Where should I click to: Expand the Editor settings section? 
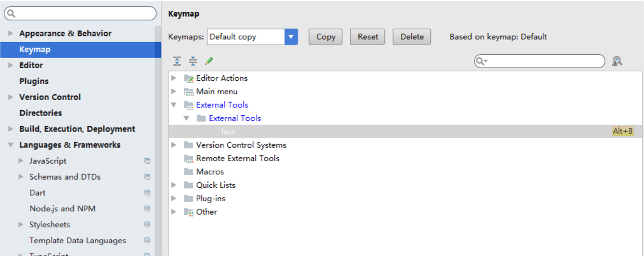click(11, 66)
